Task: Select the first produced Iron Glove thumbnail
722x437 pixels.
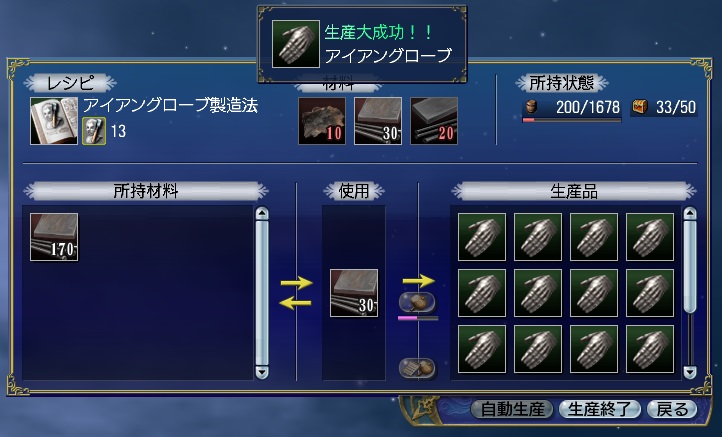Action: tap(482, 237)
